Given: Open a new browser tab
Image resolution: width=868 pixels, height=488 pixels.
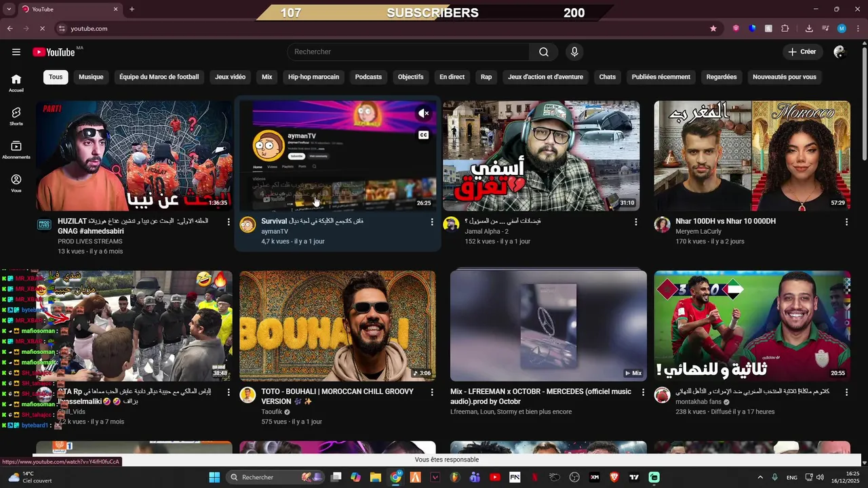Looking at the screenshot, I should (132, 9).
